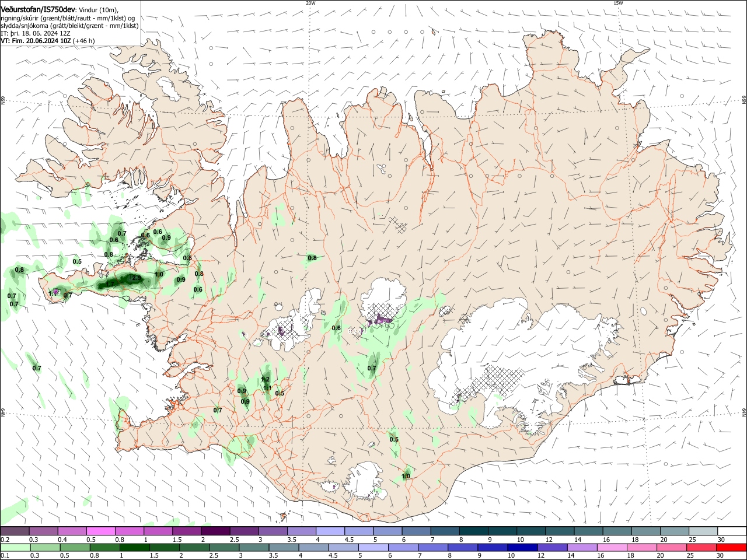747x560 pixels.
Task: Pick the medium green 0.5 swatch in bottom legend row
Action: coord(75,548)
